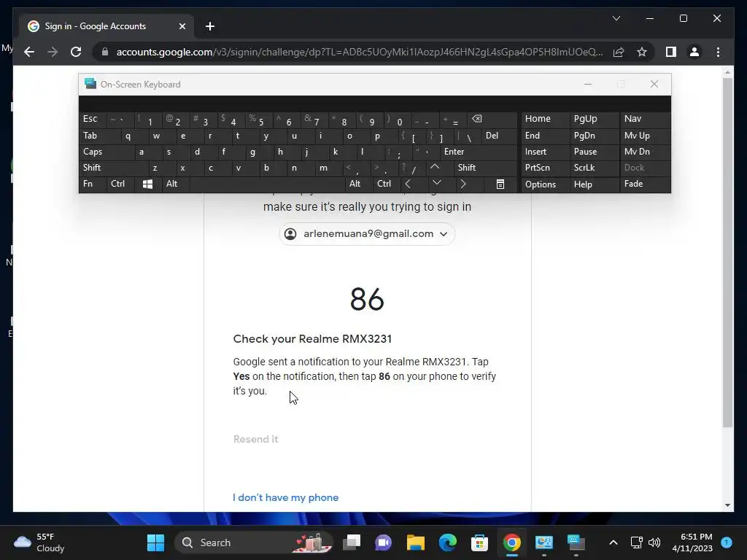The image size is (747, 560).
Task: Click the share page icon
Action: coord(619,52)
